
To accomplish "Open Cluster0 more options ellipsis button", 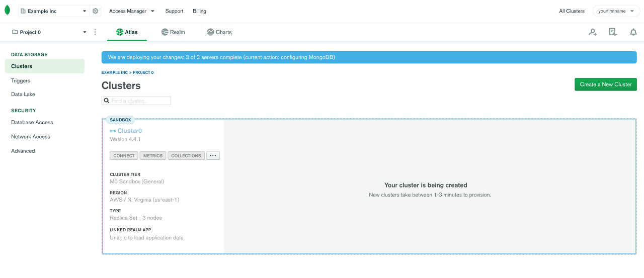I will point(213,155).
